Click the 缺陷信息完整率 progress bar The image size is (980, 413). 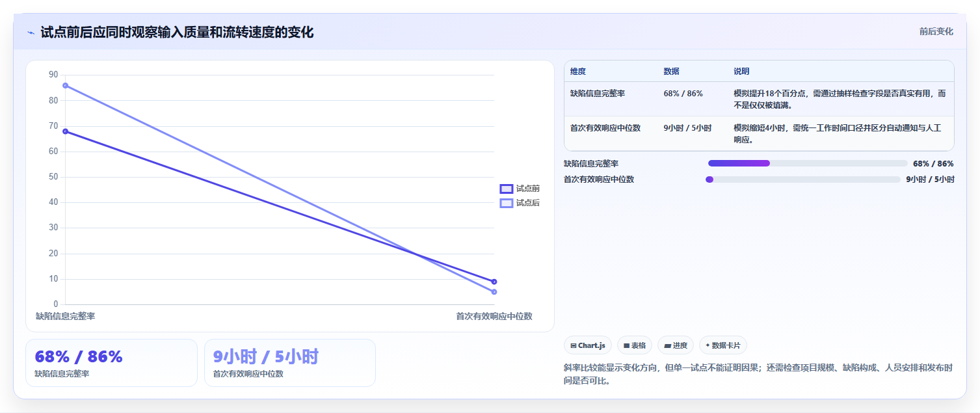click(x=808, y=163)
